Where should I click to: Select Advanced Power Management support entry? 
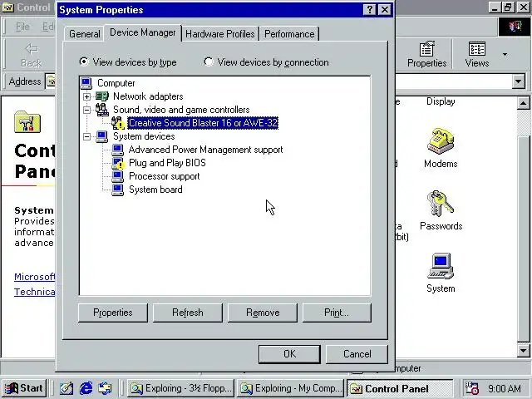205,150
